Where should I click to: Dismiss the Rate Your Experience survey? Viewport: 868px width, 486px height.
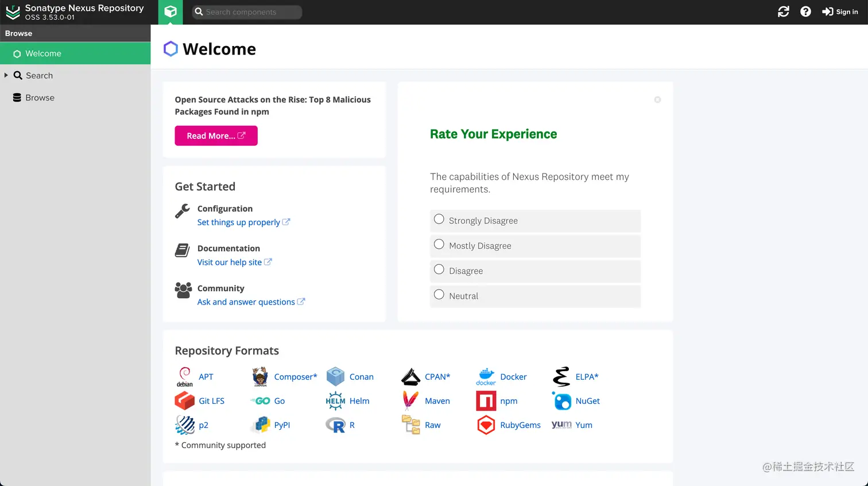[x=657, y=100]
